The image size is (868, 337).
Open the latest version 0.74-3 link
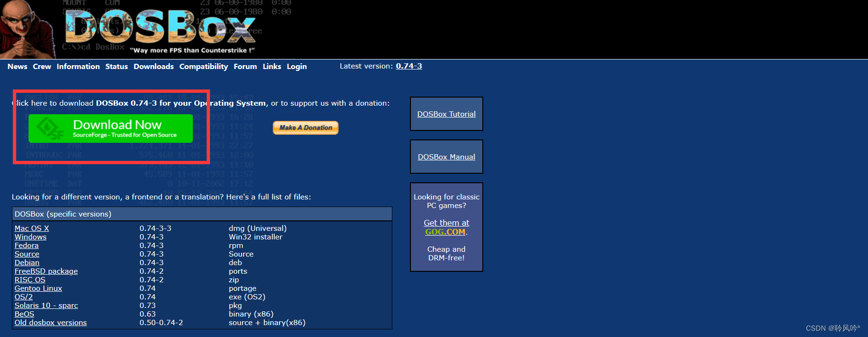409,66
